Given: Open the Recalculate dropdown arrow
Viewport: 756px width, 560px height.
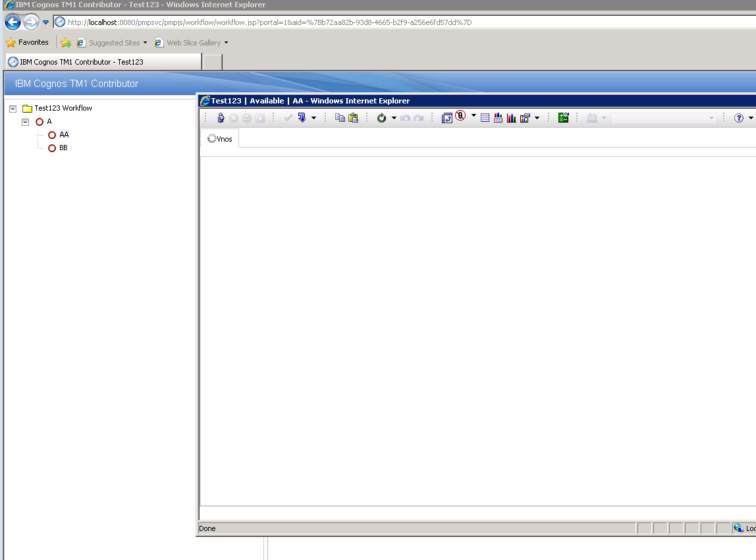Looking at the screenshot, I should pyautogui.click(x=394, y=118).
